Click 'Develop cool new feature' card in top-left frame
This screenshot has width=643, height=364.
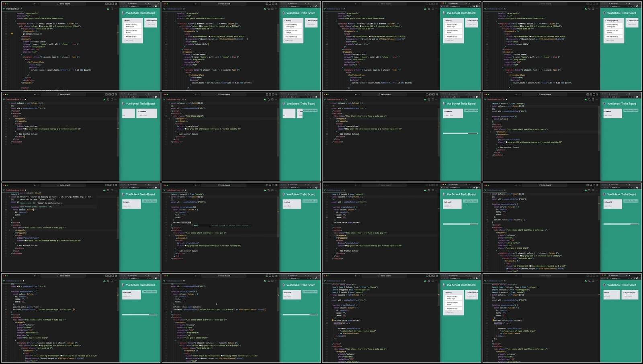click(x=133, y=31)
